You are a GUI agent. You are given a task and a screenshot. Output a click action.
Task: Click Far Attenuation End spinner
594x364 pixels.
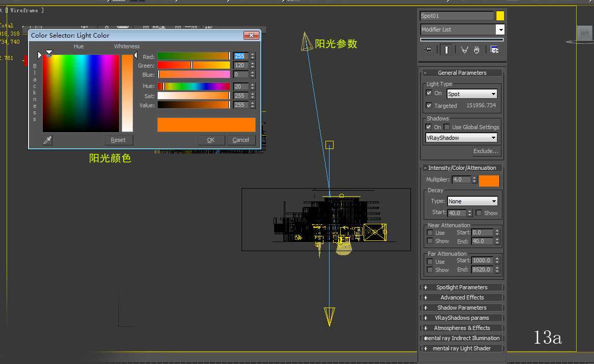pos(497,269)
